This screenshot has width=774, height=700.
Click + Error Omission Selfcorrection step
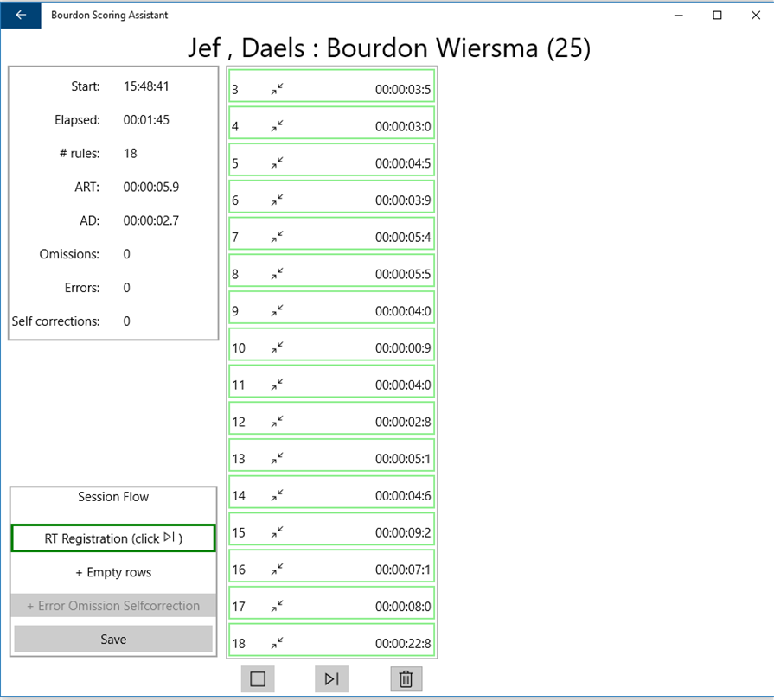(x=113, y=606)
